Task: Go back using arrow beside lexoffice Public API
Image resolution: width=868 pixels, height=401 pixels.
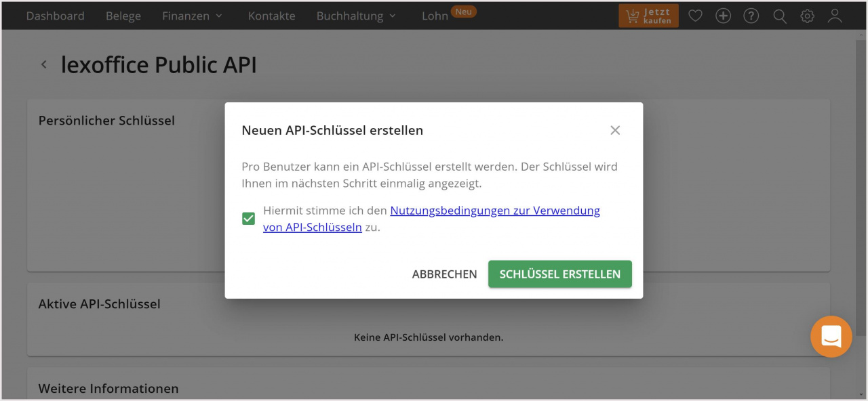Action: coord(44,64)
